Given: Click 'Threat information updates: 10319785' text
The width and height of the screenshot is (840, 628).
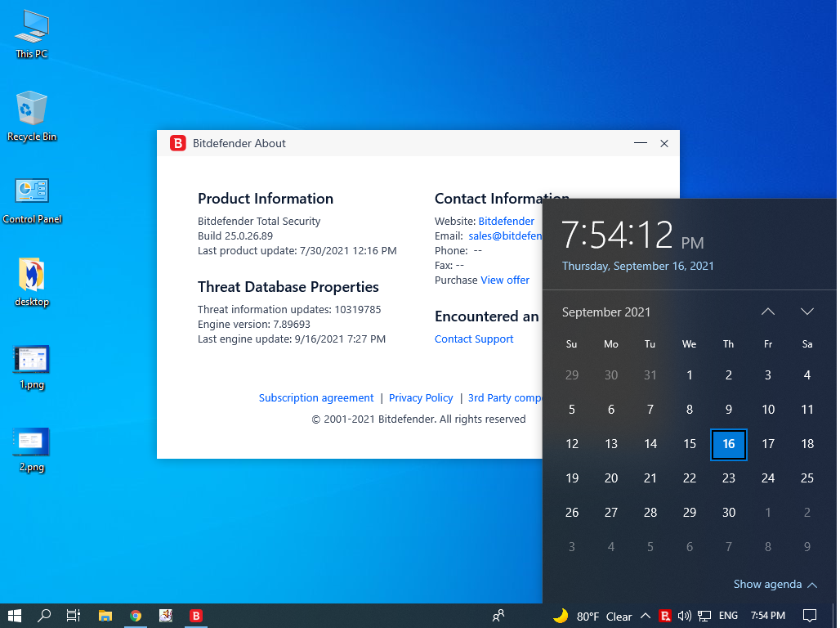Looking at the screenshot, I should point(289,309).
